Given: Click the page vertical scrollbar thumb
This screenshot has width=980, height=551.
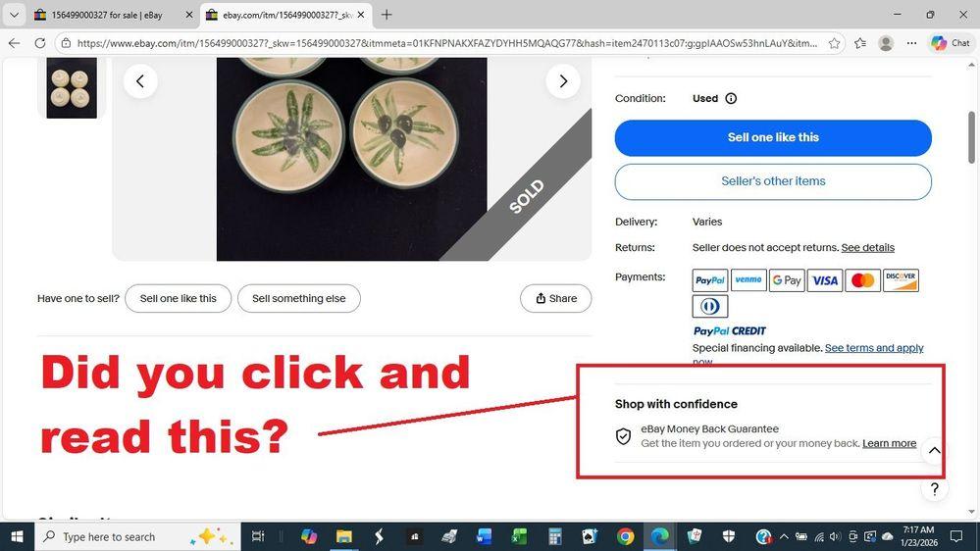Looking at the screenshot, I should click(971, 137).
